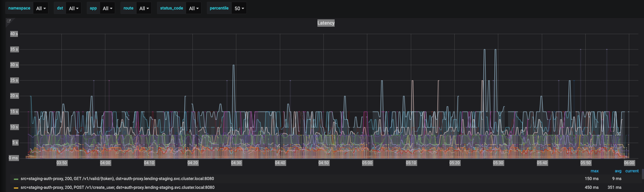Click the 03:50 time axis label

tap(62, 163)
